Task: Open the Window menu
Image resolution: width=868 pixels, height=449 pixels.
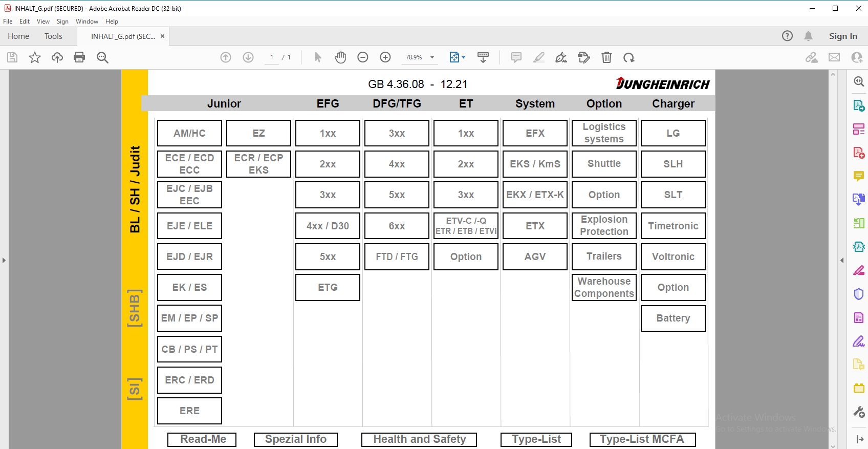Action: (87, 22)
